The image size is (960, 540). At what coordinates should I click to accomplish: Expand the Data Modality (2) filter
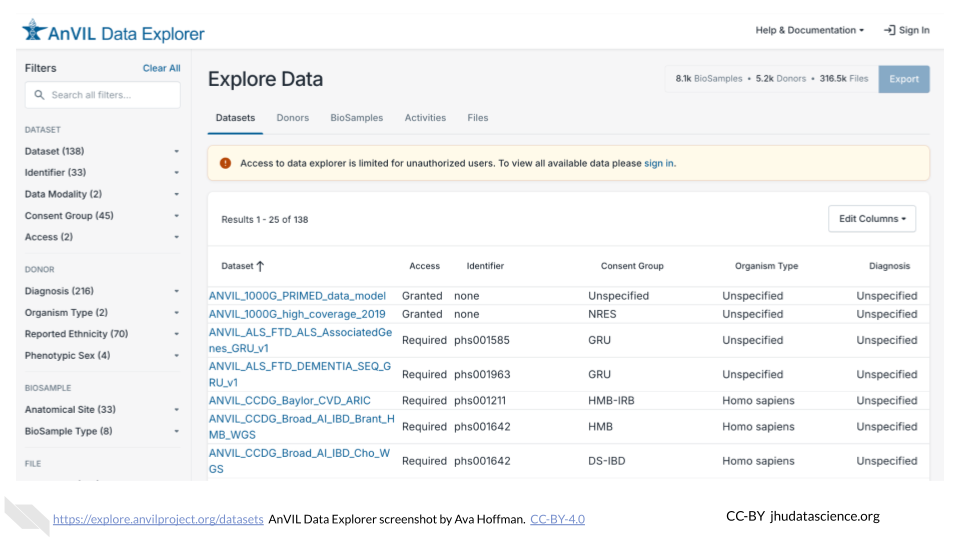tap(102, 194)
